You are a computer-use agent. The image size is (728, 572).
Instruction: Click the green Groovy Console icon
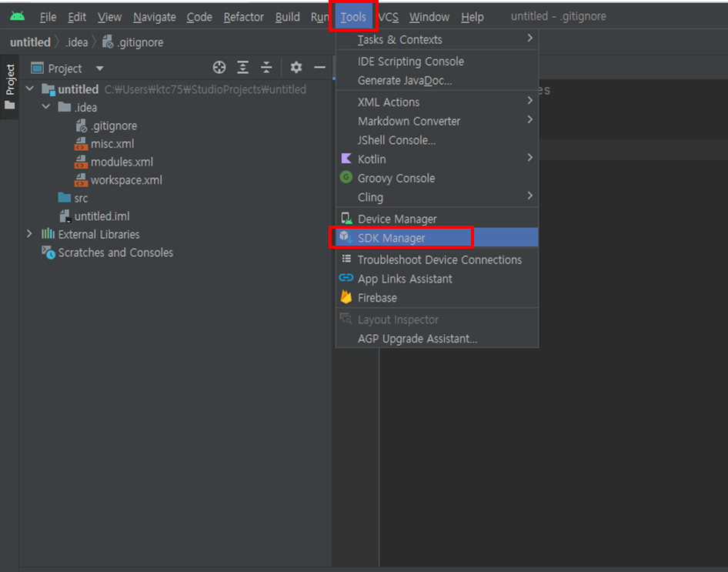pos(346,178)
